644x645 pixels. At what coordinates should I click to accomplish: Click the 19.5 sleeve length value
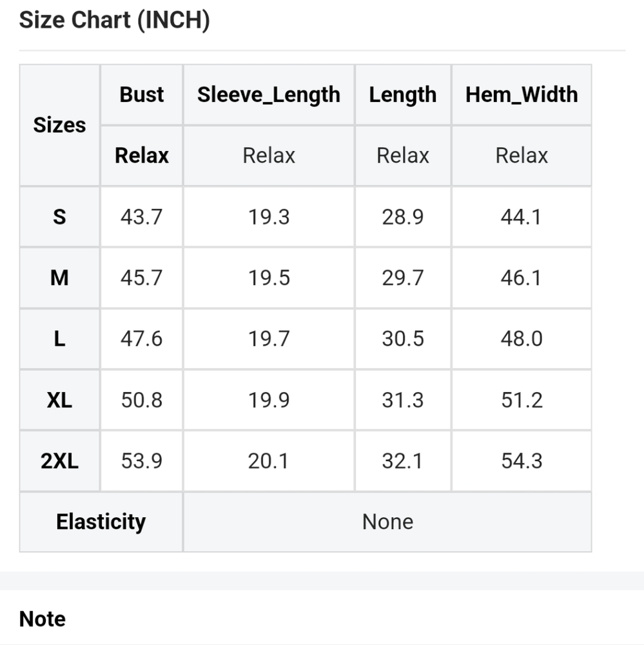[269, 277]
